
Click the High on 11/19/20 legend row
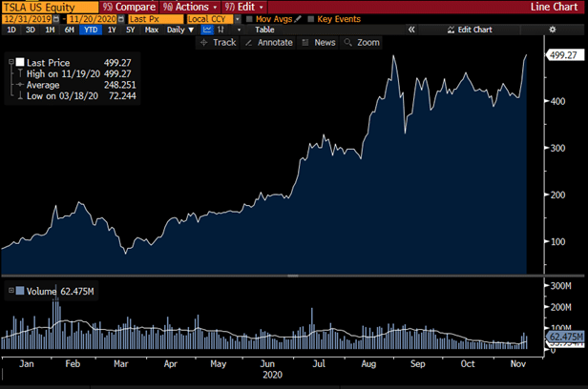(78, 73)
